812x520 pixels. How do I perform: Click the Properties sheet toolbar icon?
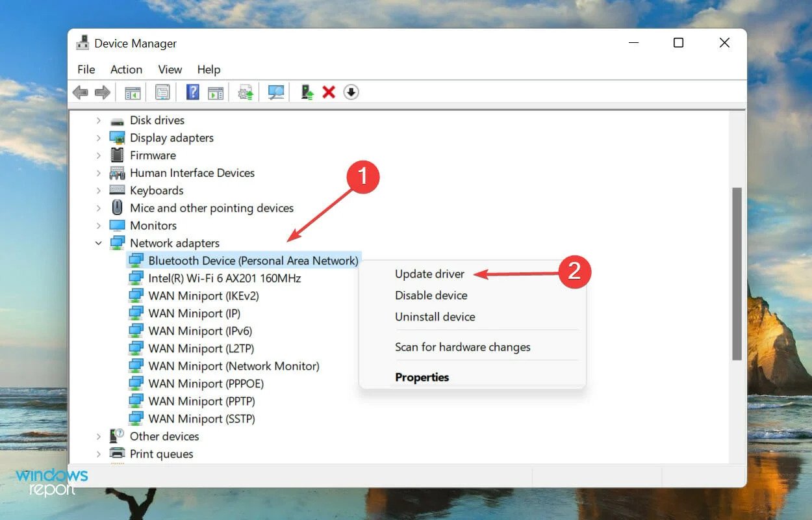click(x=162, y=92)
